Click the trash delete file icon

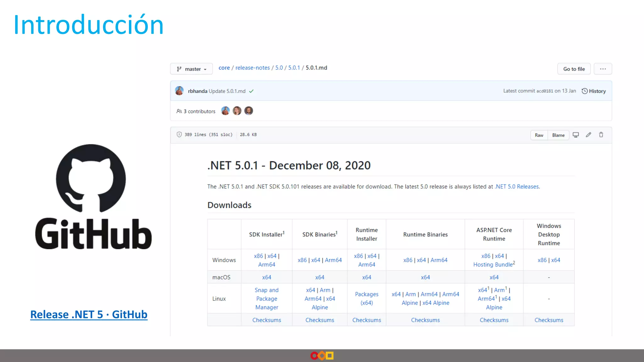pos(601,135)
